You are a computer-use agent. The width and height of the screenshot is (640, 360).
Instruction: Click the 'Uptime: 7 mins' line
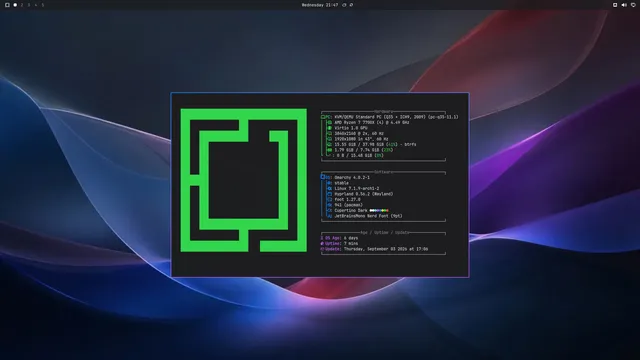tap(339, 244)
